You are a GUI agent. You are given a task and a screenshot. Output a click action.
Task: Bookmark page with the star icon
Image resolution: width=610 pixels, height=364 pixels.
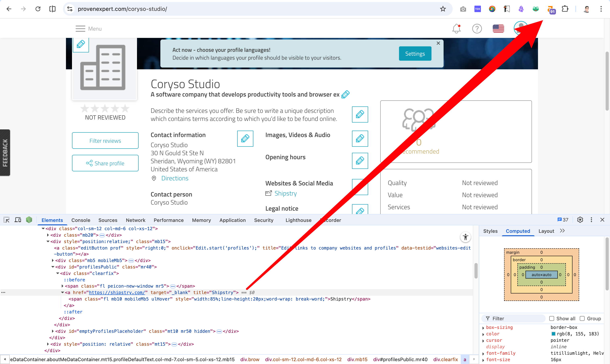coord(443,9)
